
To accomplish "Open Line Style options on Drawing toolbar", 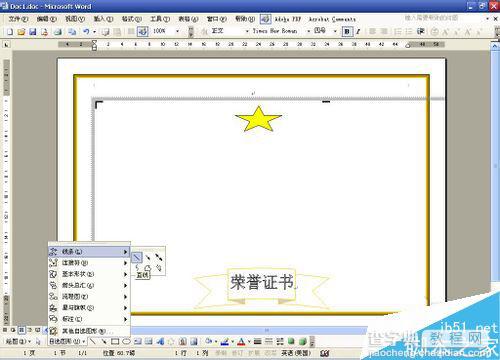I will [257, 341].
